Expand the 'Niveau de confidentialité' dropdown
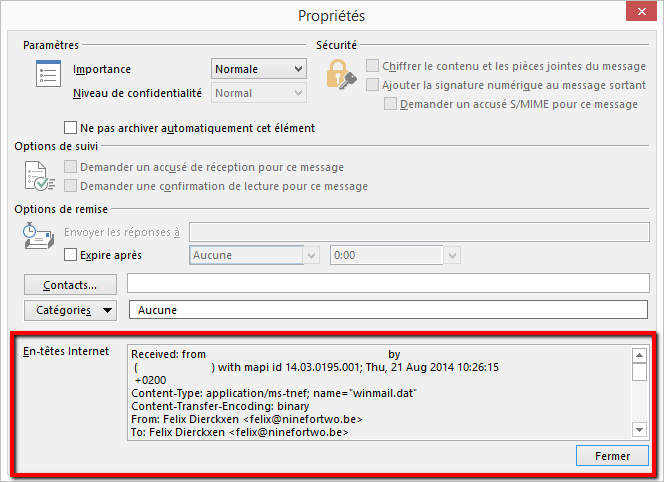664x482 pixels. (258, 93)
